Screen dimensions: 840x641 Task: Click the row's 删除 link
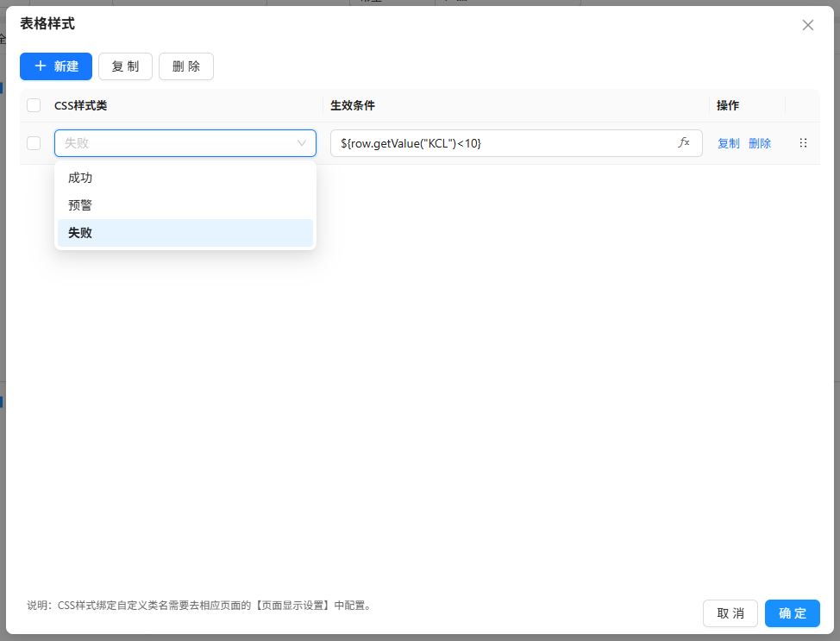pos(760,143)
